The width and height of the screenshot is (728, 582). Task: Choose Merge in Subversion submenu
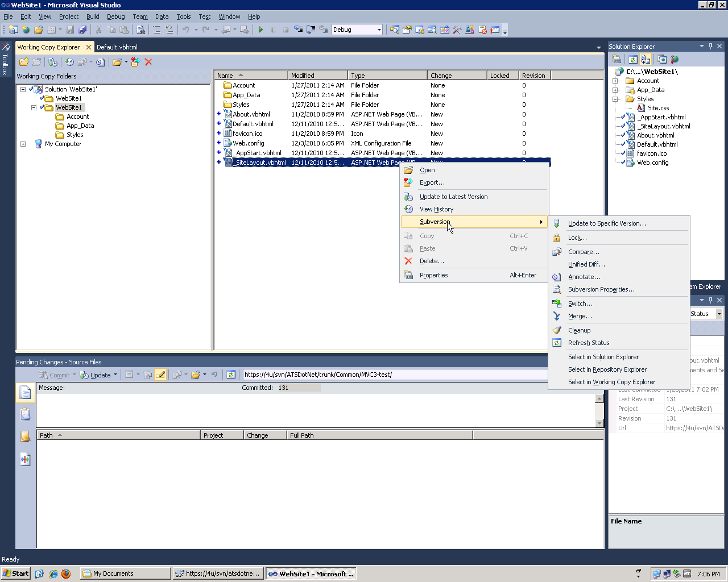click(619, 316)
